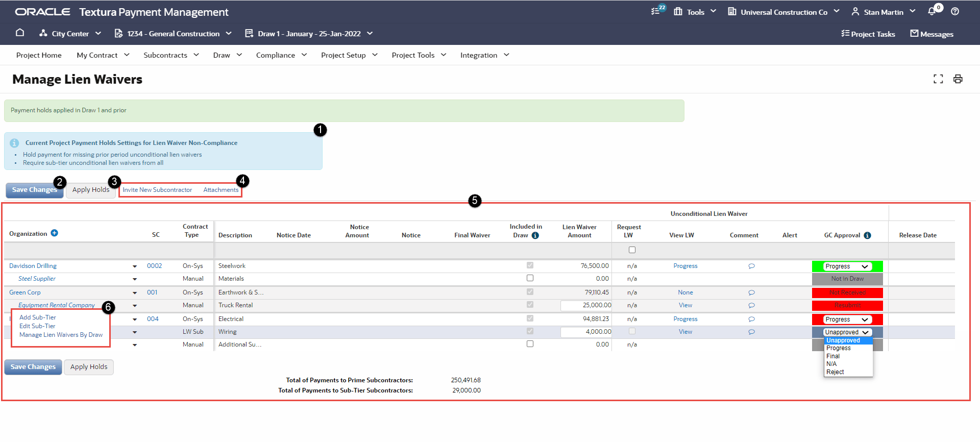Open the Project Setup menu
The image size is (980, 442).
click(350, 55)
